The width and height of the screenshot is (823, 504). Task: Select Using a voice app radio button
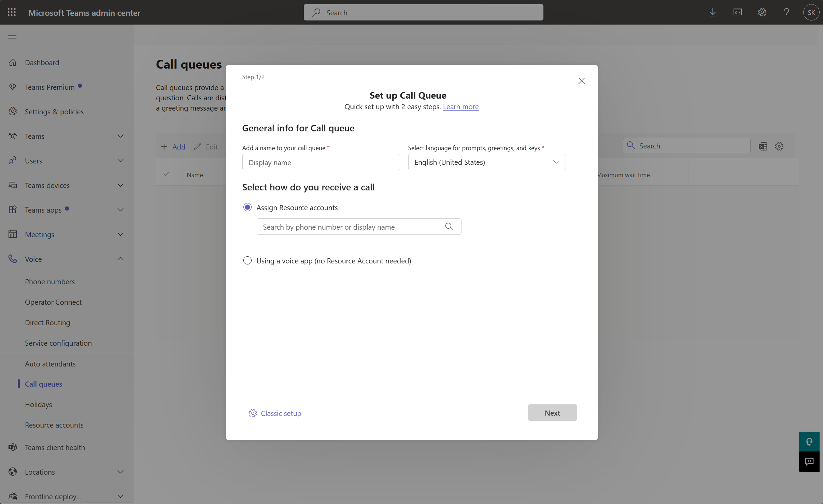pos(247,261)
